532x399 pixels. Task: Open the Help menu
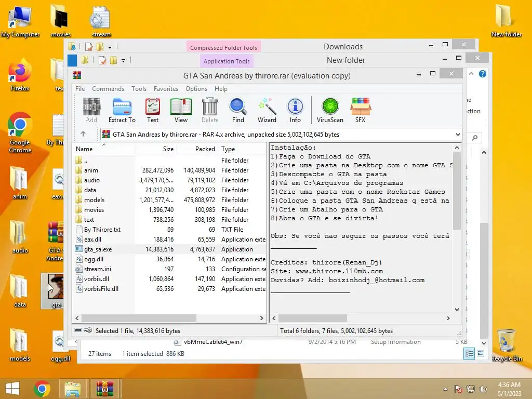coord(221,88)
